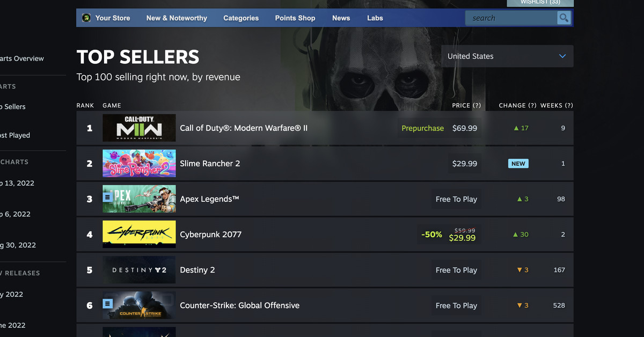Click the up 30 change for Cyberpunk 2077
644x337 pixels.
[521, 235]
